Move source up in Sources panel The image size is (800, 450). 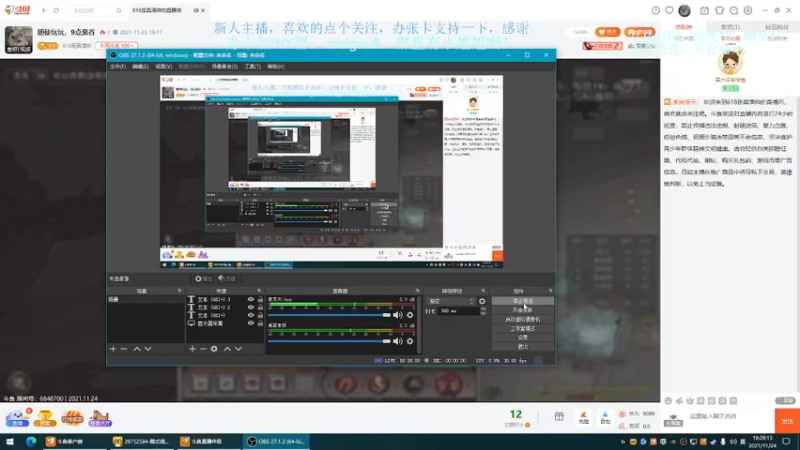click(x=227, y=349)
